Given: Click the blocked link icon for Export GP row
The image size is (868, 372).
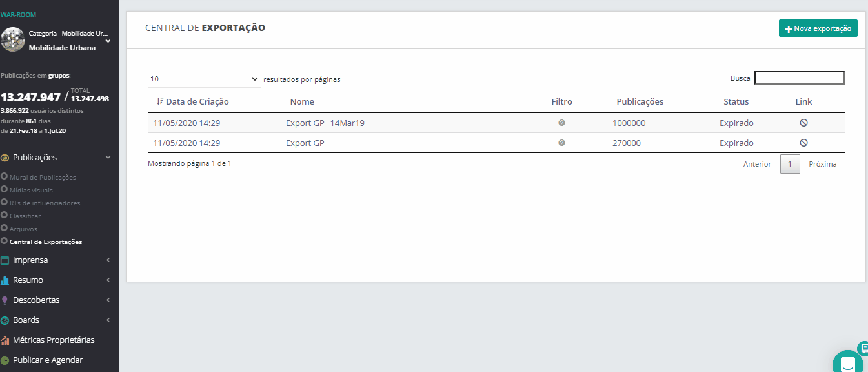Looking at the screenshot, I should point(803,143).
